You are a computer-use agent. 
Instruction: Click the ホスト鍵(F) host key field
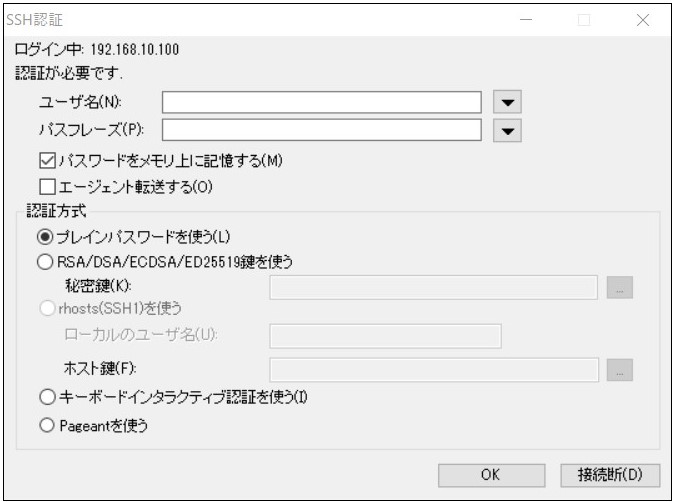click(434, 370)
